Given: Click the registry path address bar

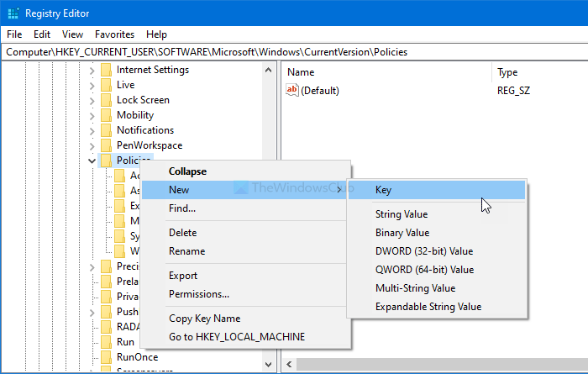Looking at the screenshot, I should point(294,52).
